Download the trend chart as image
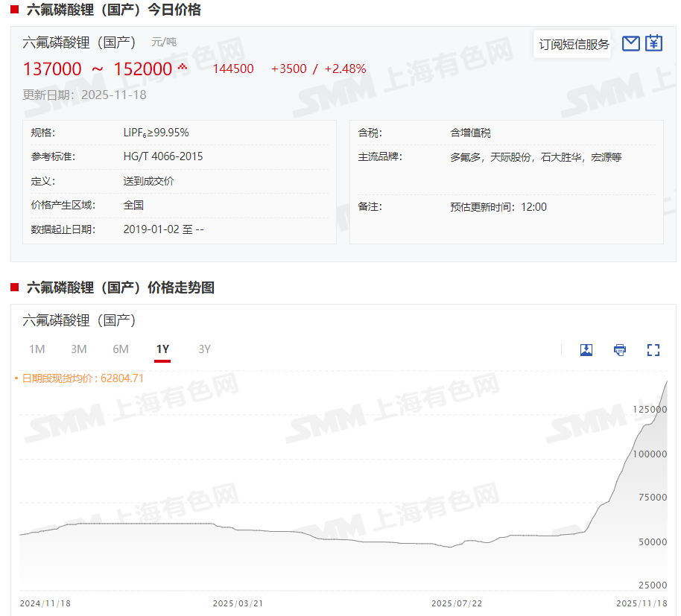This screenshot has width=681, height=616. (x=586, y=349)
